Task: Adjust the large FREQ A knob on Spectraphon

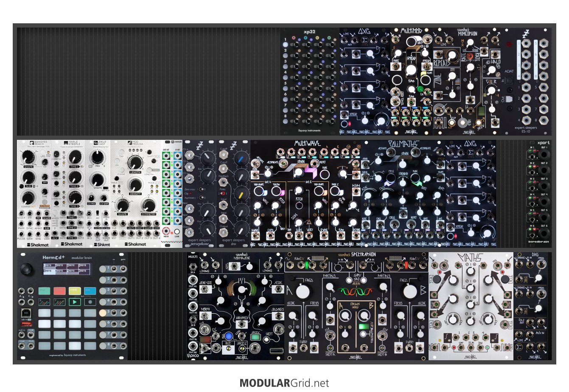Action: coord(303,292)
